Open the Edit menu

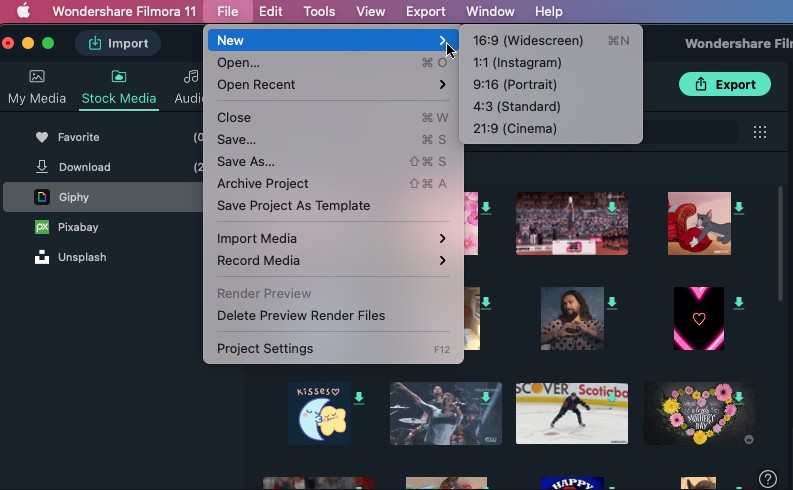(271, 11)
